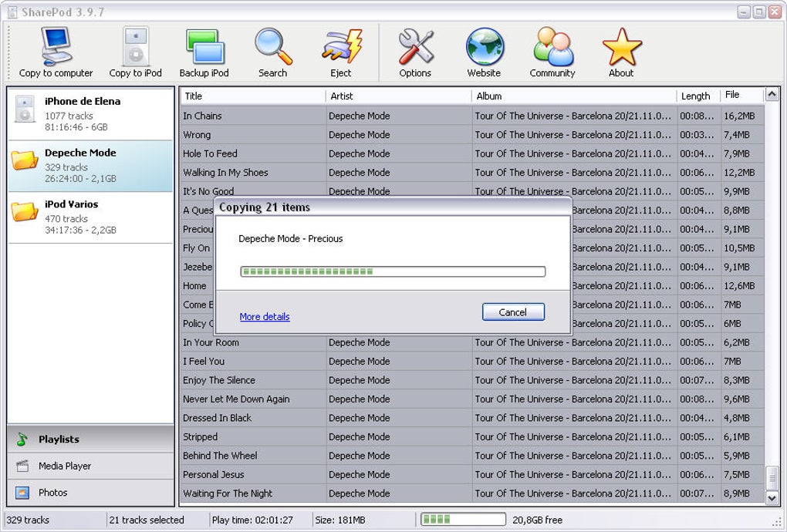Sort by the Artist column header

(399, 96)
